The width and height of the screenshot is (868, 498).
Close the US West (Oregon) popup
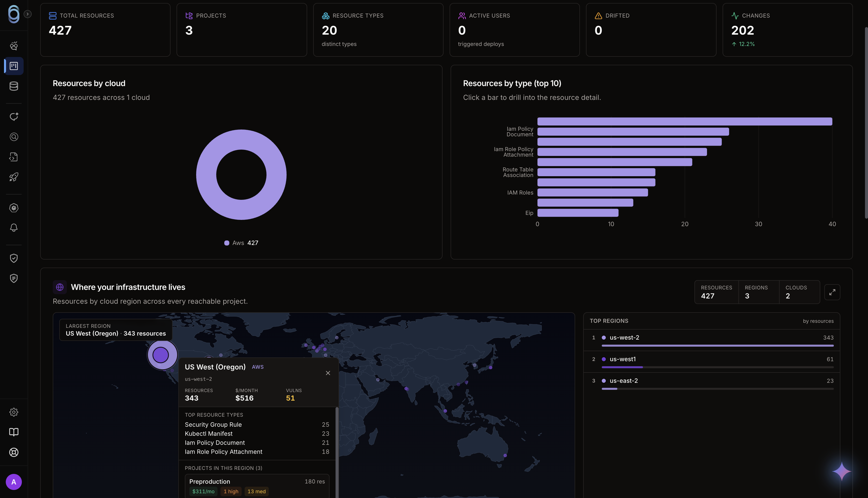(x=328, y=373)
